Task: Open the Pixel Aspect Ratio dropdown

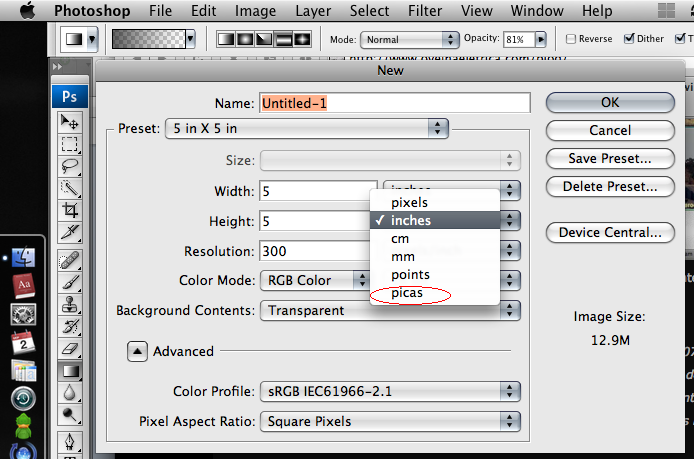Action: pos(390,421)
